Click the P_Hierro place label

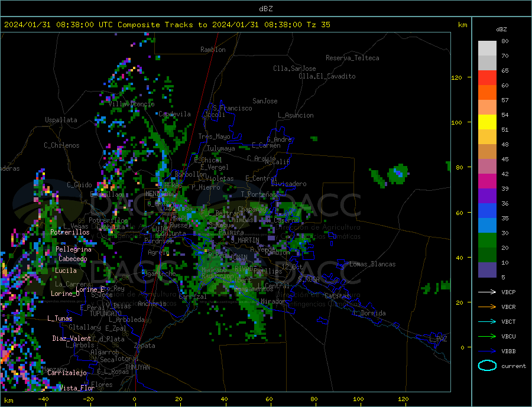tap(206, 187)
